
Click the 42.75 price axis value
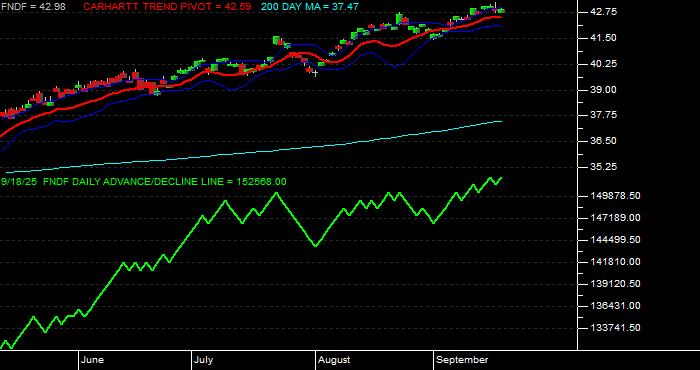(x=603, y=12)
